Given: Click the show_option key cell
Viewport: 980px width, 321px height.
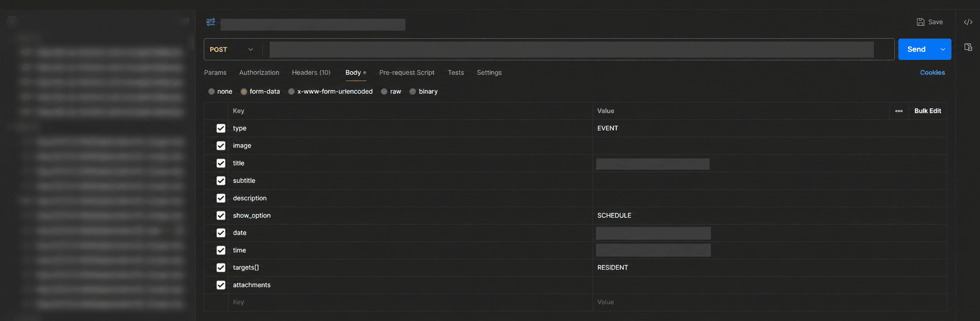Looking at the screenshot, I should [411, 215].
